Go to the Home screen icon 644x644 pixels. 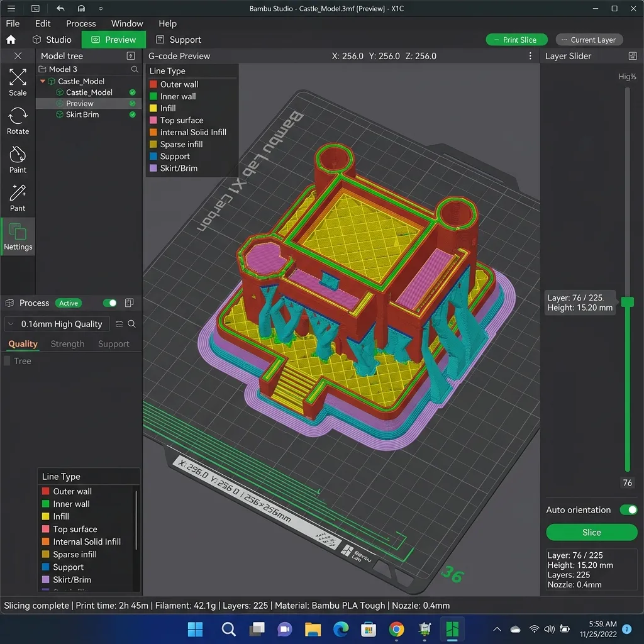tap(11, 40)
